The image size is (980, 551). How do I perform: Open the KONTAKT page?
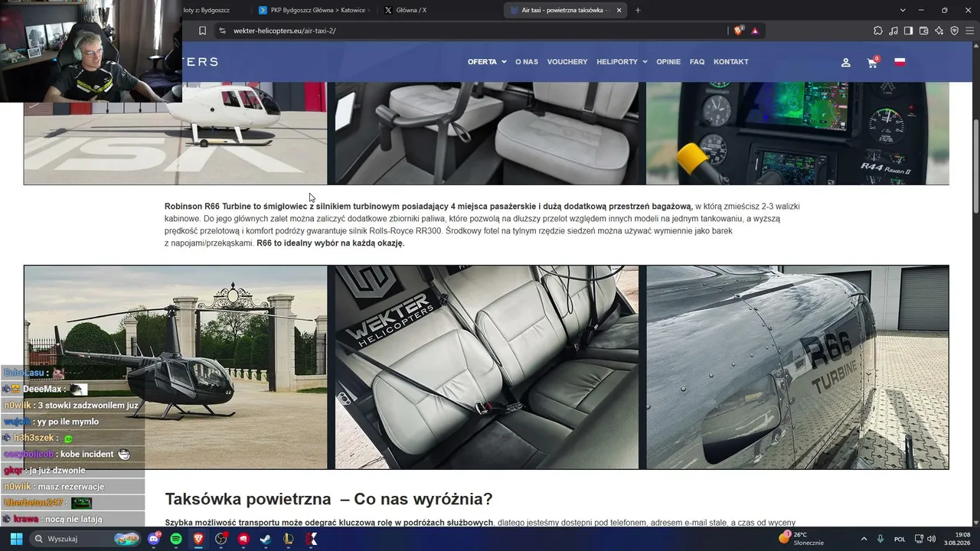731,62
